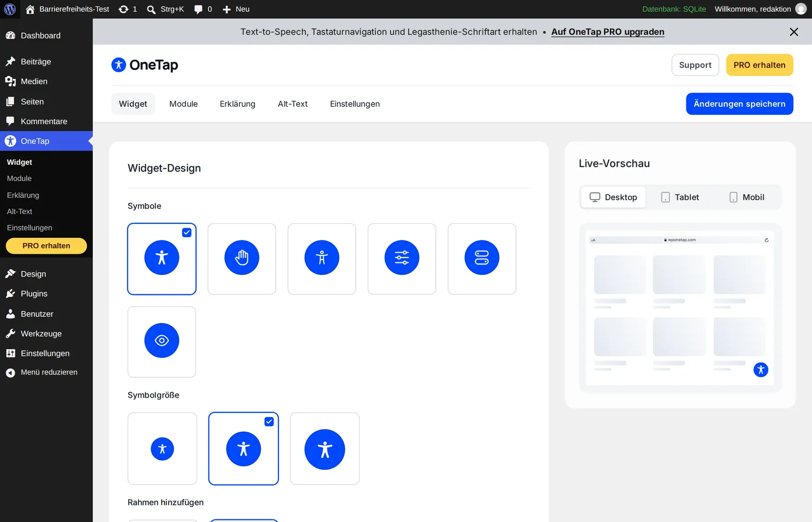Open Kommentare in the sidebar
The width and height of the screenshot is (812, 522).
click(46, 121)
